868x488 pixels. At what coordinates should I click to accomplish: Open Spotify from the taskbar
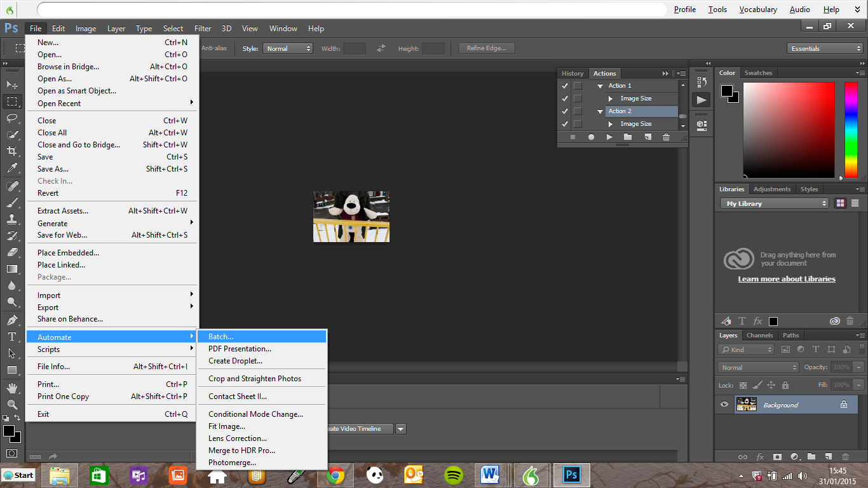pyautogui.click(x=453, y=475)
